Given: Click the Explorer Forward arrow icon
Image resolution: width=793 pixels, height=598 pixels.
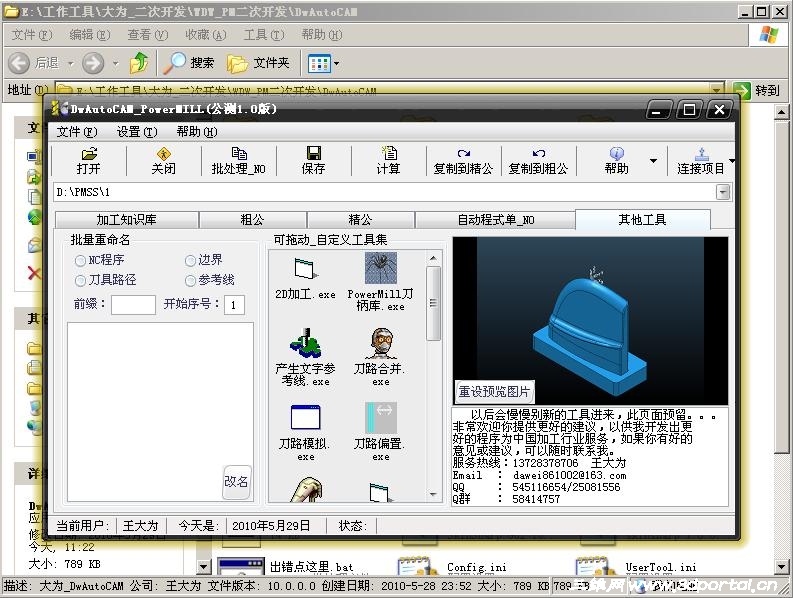Looking at the screenshot, I should click(93, 63).
